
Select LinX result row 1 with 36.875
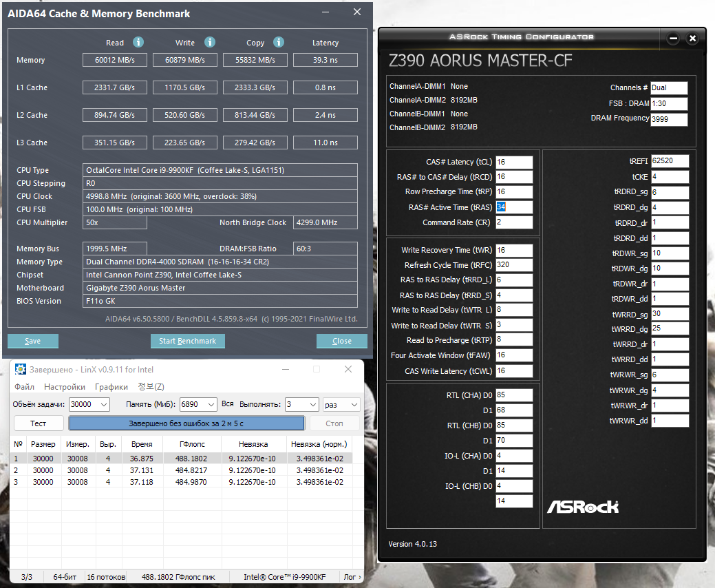180,459
